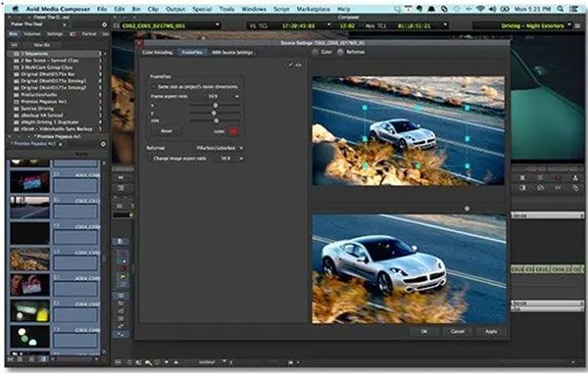Image resolution: width=588 pixels, height=373 pixels.
Task: Click the top-left FrameFlex crop handle
Action: pyautogui.click(x=365, y=108)
